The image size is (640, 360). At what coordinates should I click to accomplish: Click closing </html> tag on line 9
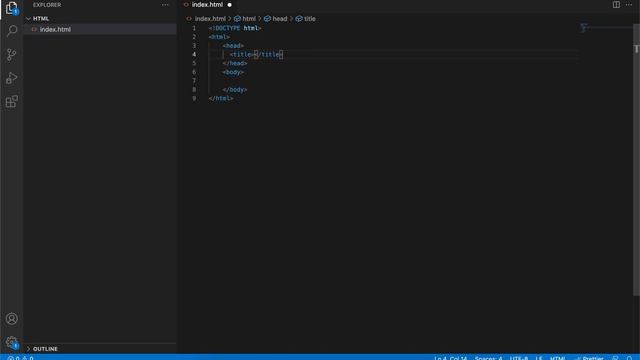tap(221, 98)
